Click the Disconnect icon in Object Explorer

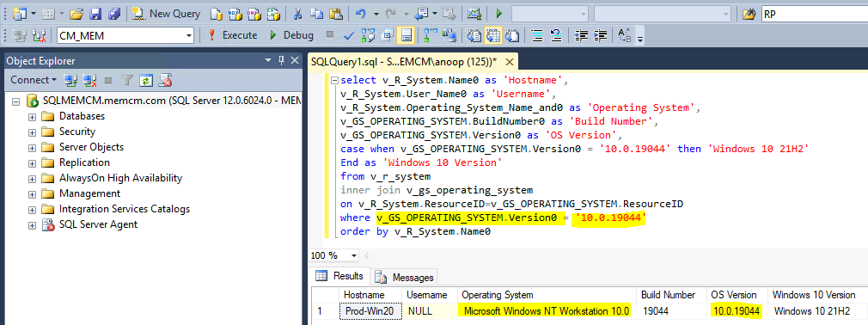(x=89, y=80)
